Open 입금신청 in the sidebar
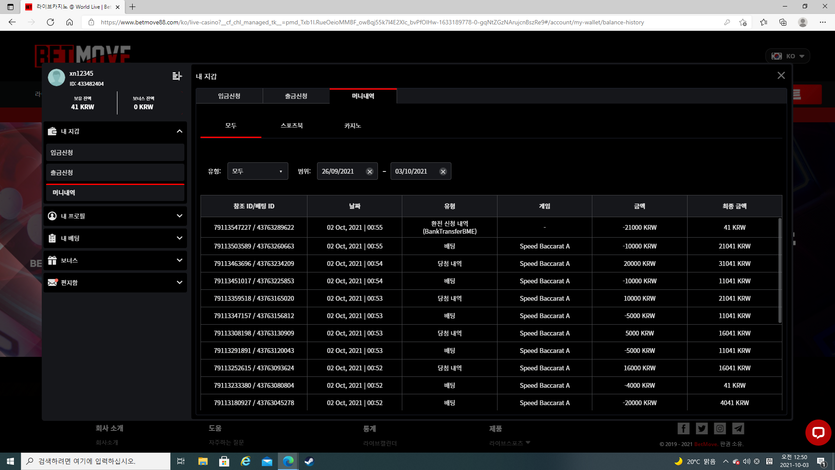Screen dimensions: 835x470 click(x=115, y=153)
